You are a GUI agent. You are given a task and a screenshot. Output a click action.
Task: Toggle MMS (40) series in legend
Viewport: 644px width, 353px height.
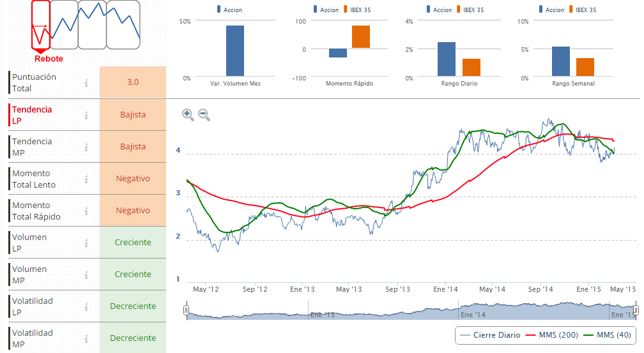[x=606, y=334]
